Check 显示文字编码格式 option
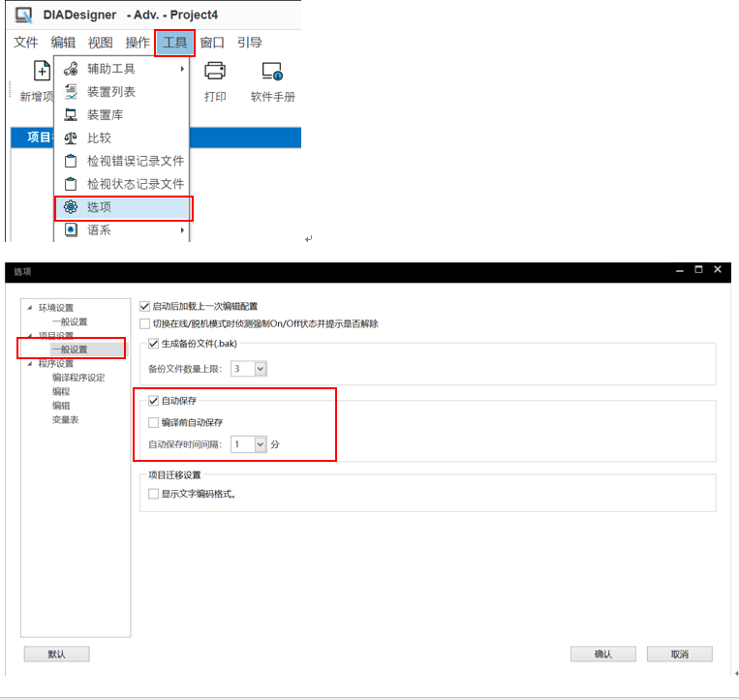The width and height of the screenshot is (739, 700). 154,494
